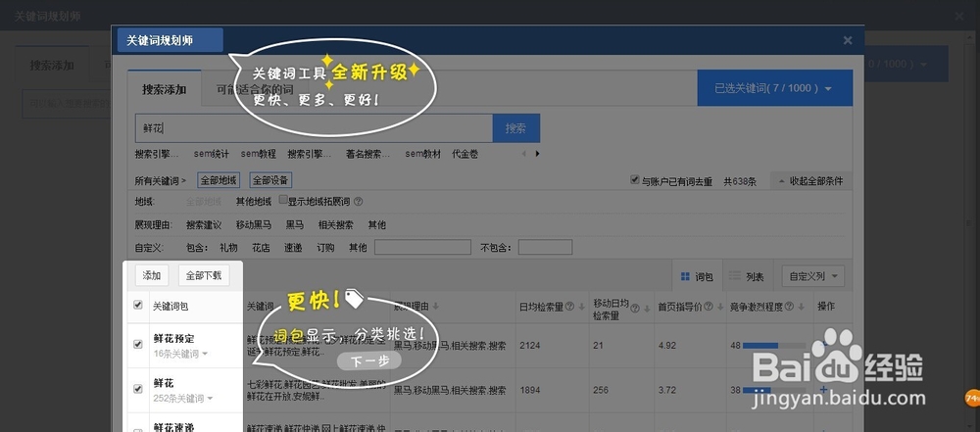This screenshot has height=432, width=980.
Task: Close the background 关键词规划师 window
Action: pyautogui.click(x=958, y=16)
